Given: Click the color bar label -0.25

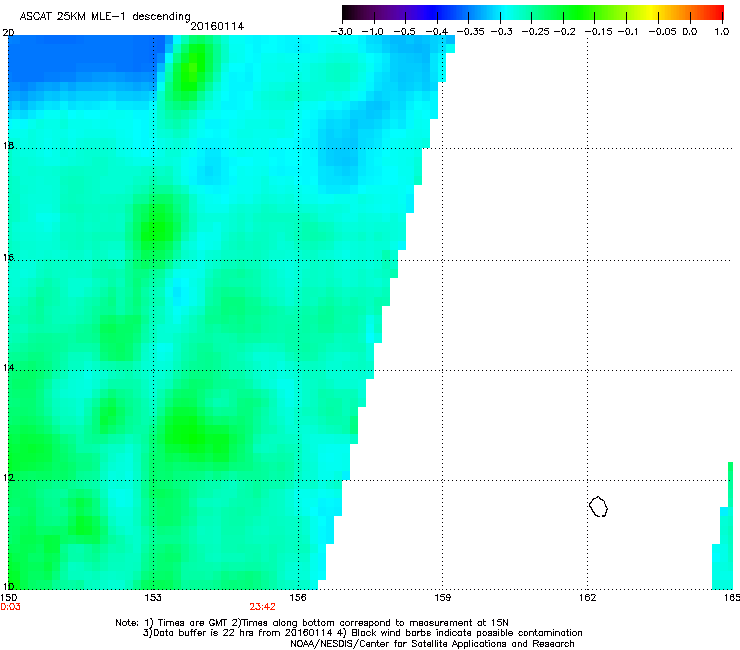Looking at the screenshot, I should [x=536, y=32].
